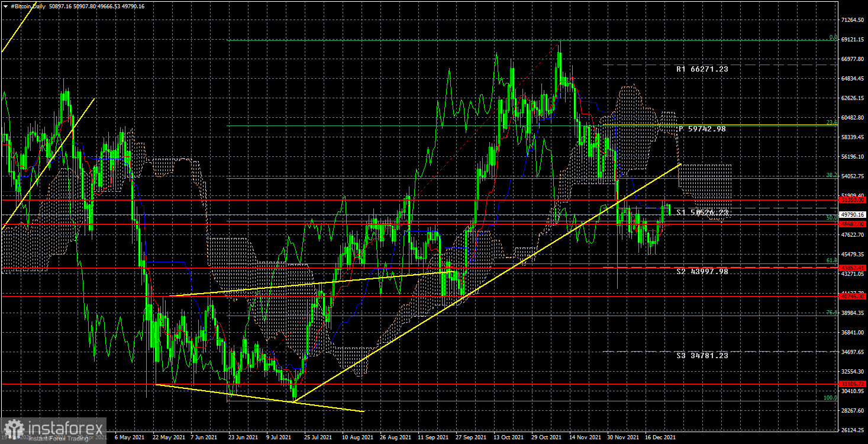Click the Fibonacci 0.0 level label
The width and height of the screenshot is (868, 444).
(x=832, y=37)
